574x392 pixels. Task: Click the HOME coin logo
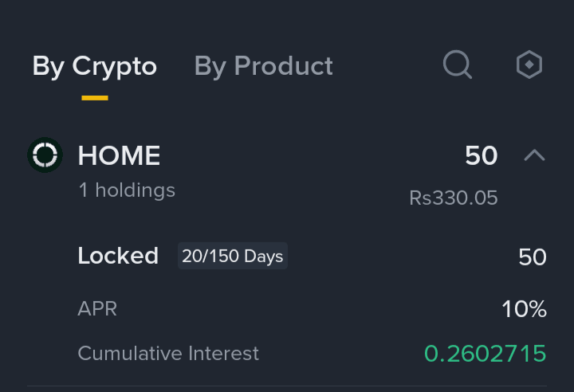pyautogui.click(x=45, y=155)
